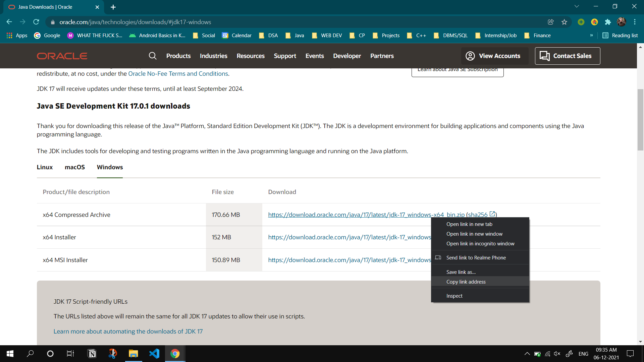Open the Industries menu

[x=214, y=56]
